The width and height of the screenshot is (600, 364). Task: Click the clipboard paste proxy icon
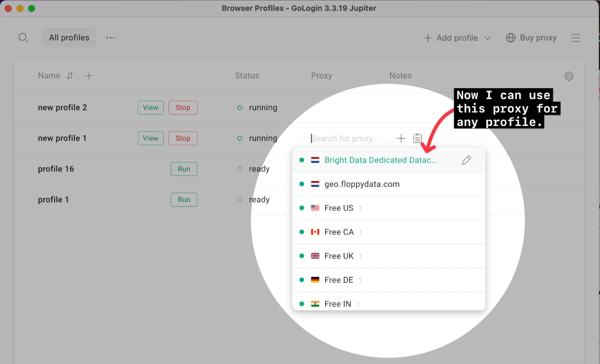[x=417, y=138]
